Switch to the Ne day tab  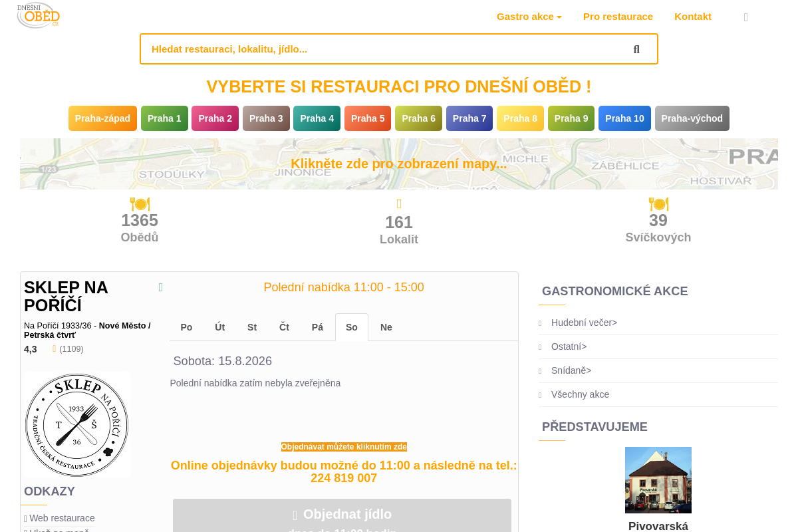point(386,327)
